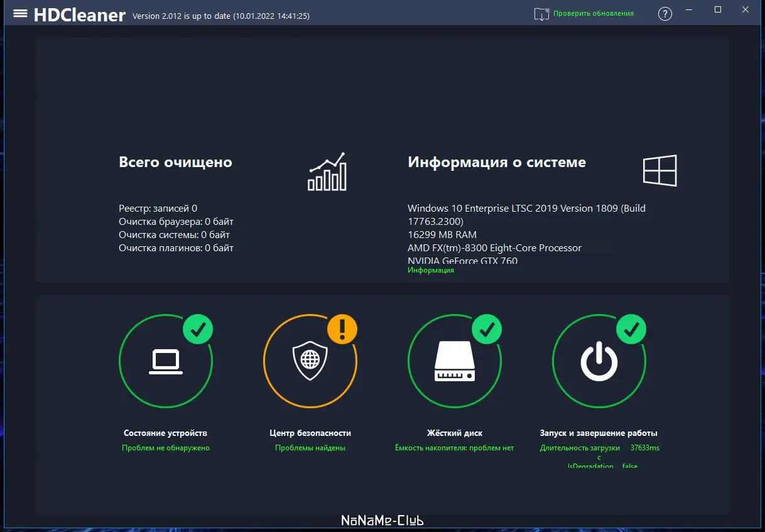The width and height of the screenshot is (765, 532).
Task: Click 'Проблем не обнаружено' status text
Action: (166, 448)
